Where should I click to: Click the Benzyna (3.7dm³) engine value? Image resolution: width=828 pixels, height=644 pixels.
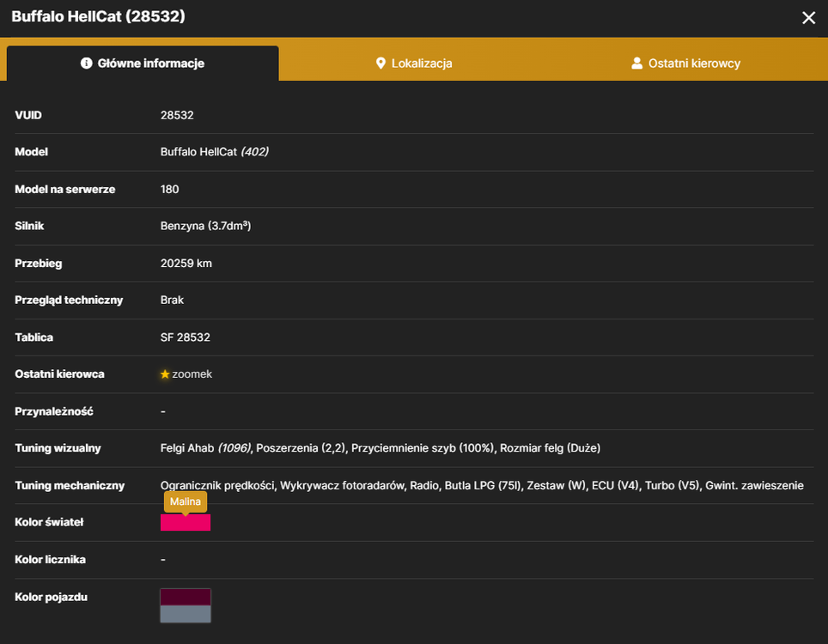pos(205,226)
